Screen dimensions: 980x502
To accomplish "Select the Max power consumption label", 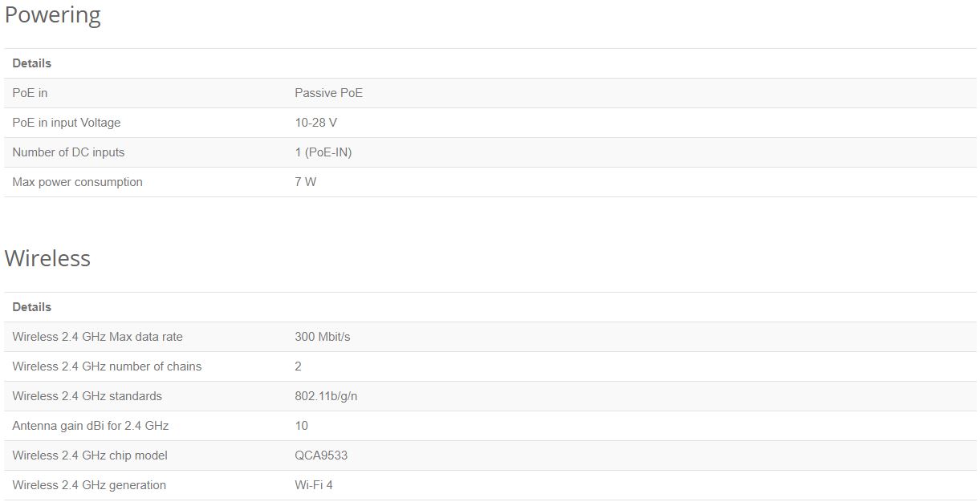I will click(77, 182).
